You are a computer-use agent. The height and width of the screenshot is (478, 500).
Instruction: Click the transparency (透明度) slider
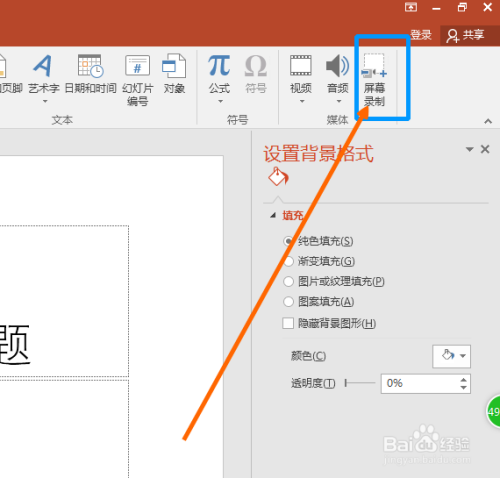[360, 383]
